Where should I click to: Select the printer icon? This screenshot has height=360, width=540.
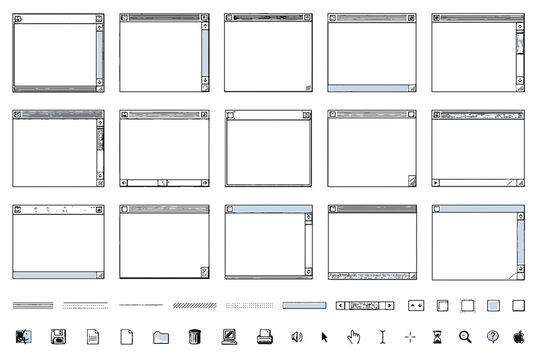(x=264, y=337)
